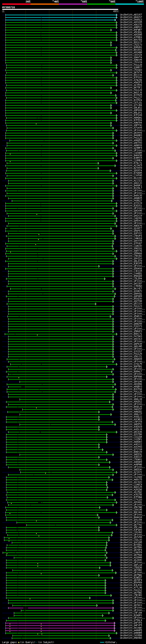This screenshot has width=146, height=644.
Task: Select UniRef100_Q29NF8 label
Action: (131, 148)
